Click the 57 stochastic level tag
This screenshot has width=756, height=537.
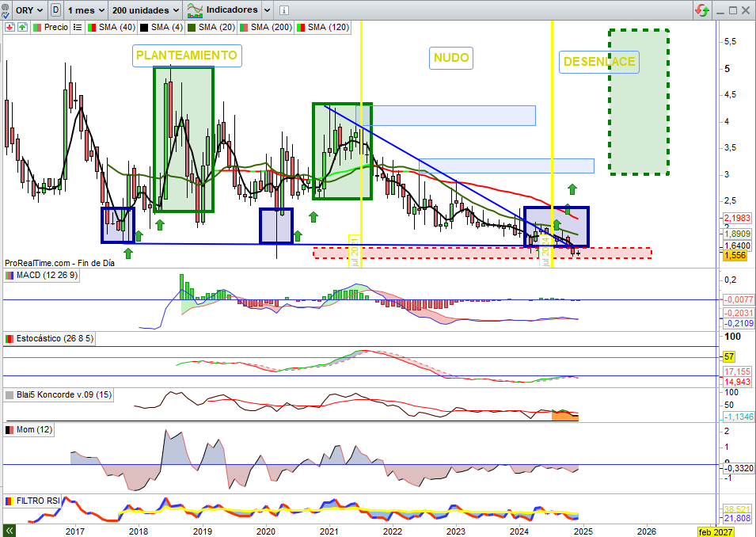[728, 357]
